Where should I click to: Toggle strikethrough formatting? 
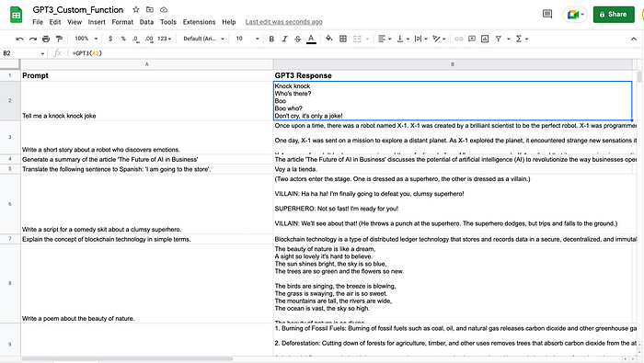point(298,39)
